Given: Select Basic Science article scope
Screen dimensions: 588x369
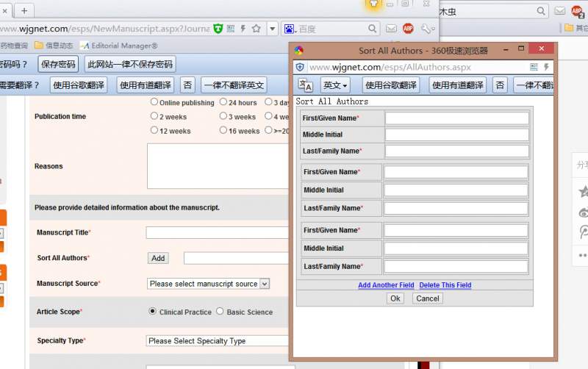Looking at the screenshot, I should pos(220,311).
